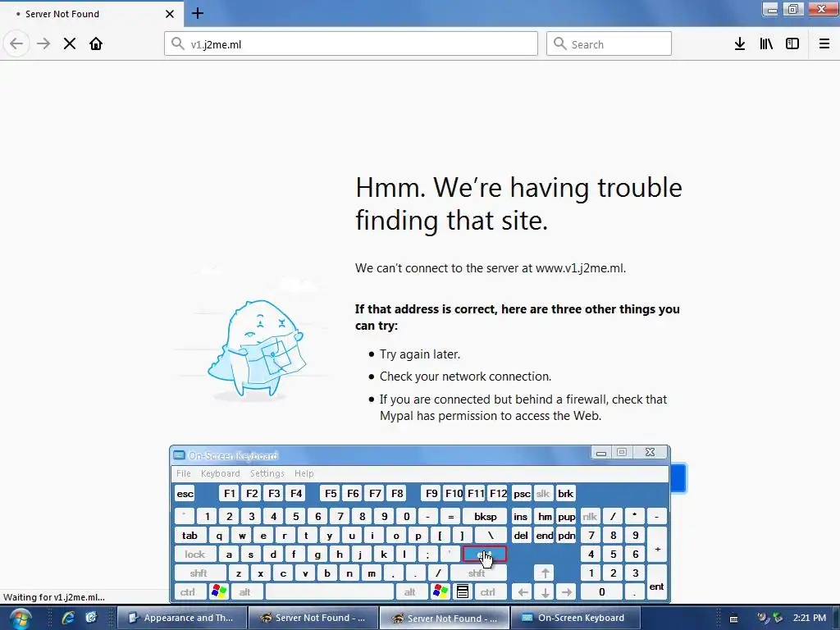Close the Server Not Found tab

point(170,14)
